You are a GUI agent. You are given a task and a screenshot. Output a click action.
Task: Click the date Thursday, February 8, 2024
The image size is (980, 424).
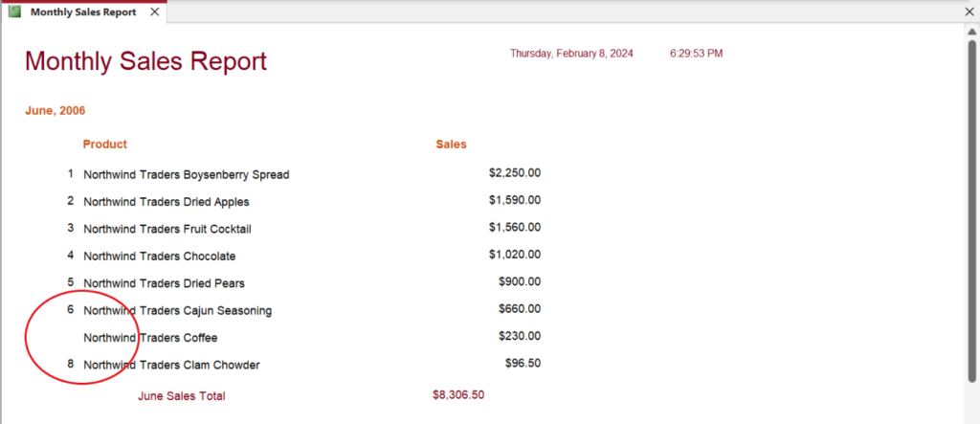tap(571, 54)
